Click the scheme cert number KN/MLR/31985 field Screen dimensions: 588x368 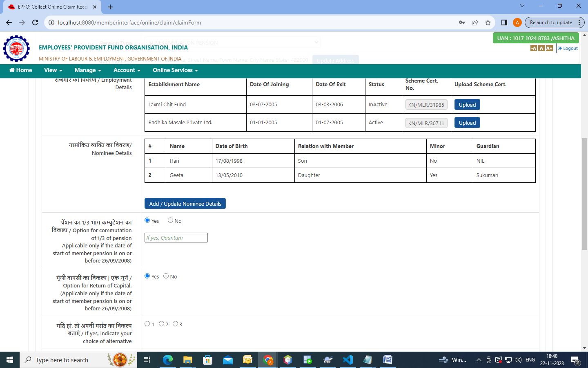pos(426,105)
